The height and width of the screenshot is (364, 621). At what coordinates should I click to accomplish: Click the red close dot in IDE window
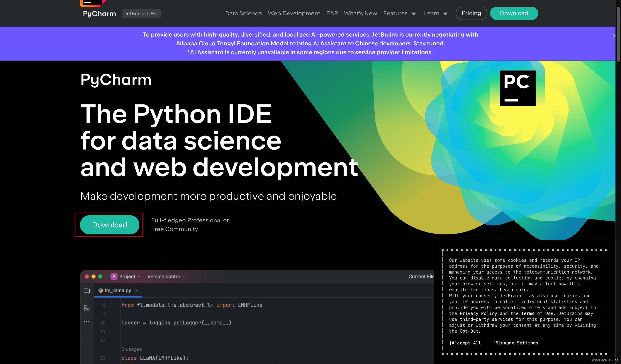87,276
